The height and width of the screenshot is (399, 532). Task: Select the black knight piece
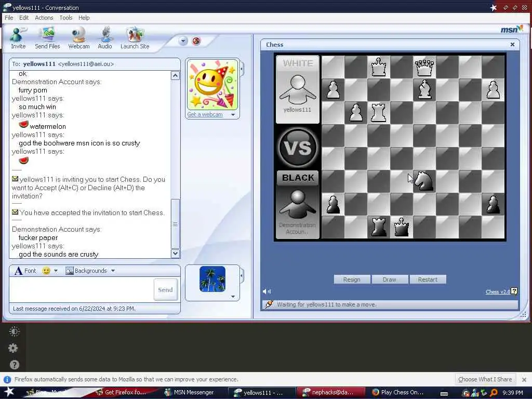click(x=425, y=181)
